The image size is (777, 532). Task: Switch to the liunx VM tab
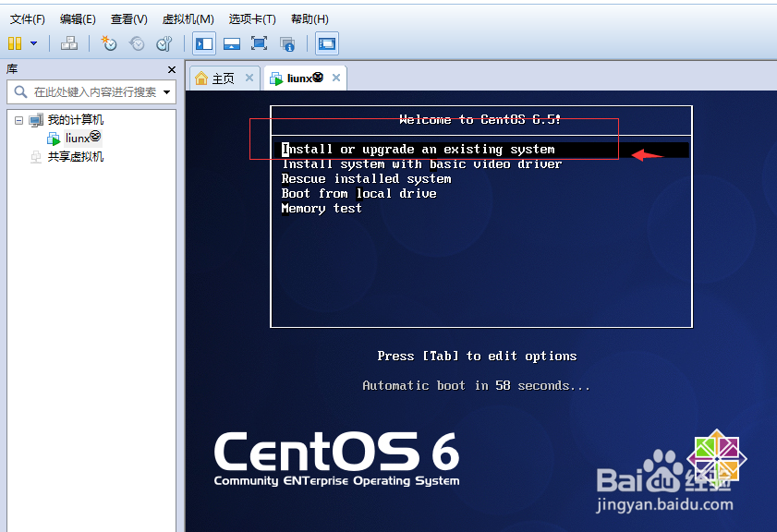(305, 78)
